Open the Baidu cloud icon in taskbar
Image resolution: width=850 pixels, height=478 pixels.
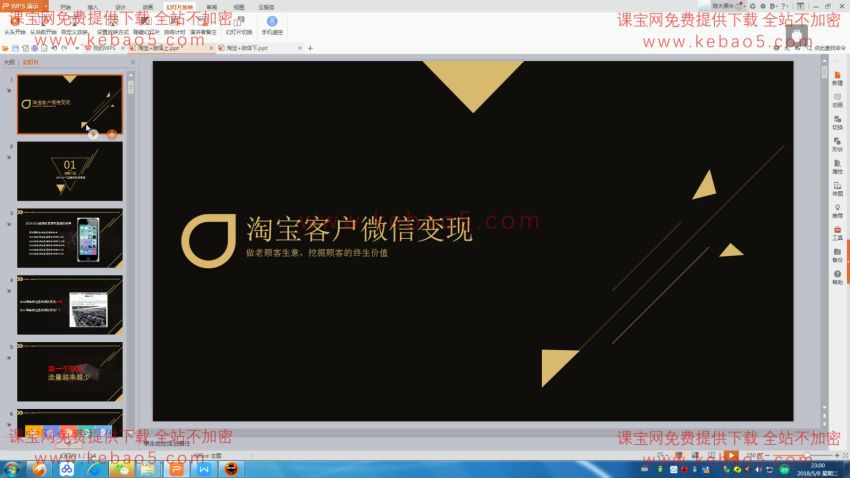67,469
